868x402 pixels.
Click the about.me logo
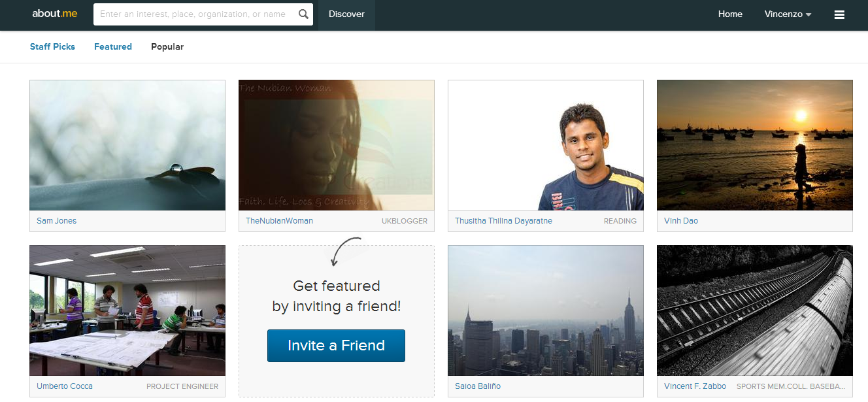tap(55, 14)
